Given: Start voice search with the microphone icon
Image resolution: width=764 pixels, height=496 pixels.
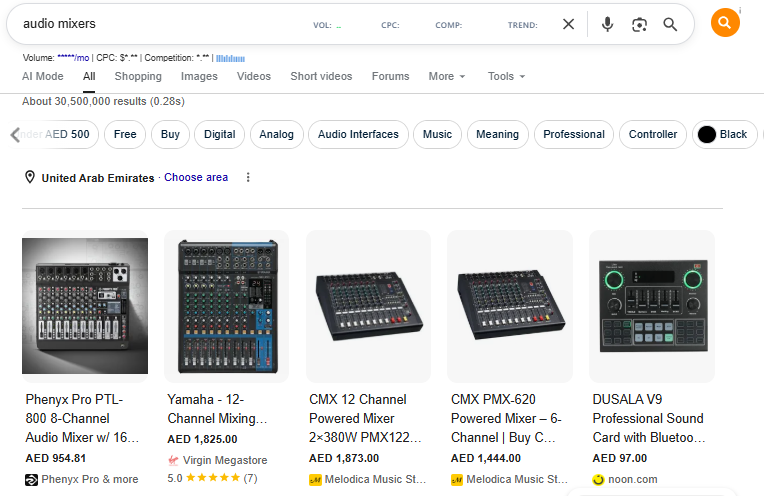Looking at the screenshot, I should (x=607, y=24).
